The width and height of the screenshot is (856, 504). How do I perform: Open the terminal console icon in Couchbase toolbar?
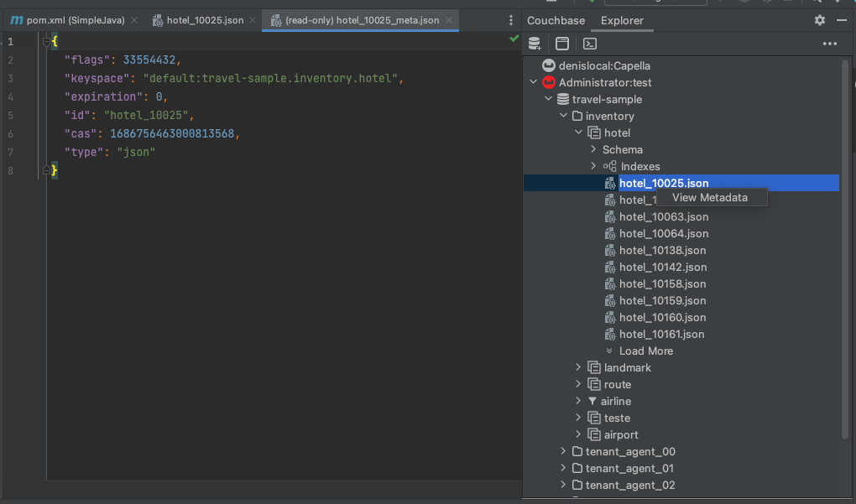(x=590, y=44)
